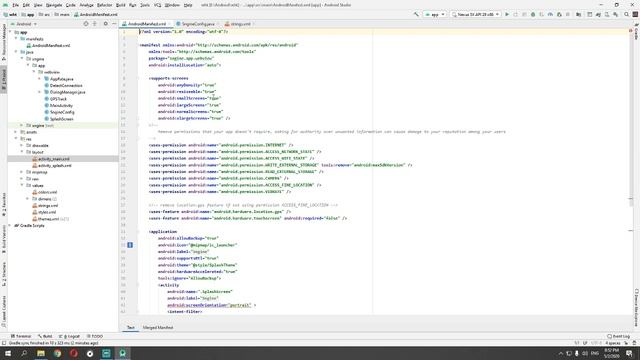Open the TODO tool window
The width and height of the screenshot is (640, 360).
(95, 336)
